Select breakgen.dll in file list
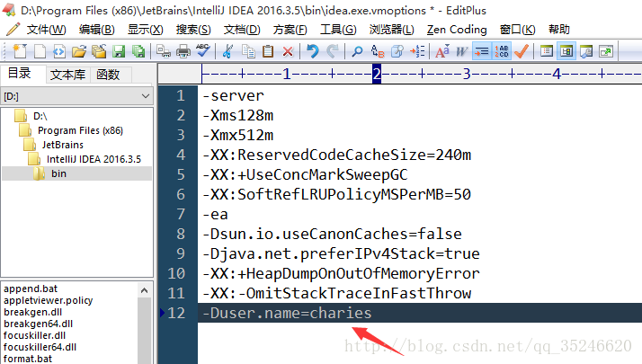 click(x=32, y=312)
